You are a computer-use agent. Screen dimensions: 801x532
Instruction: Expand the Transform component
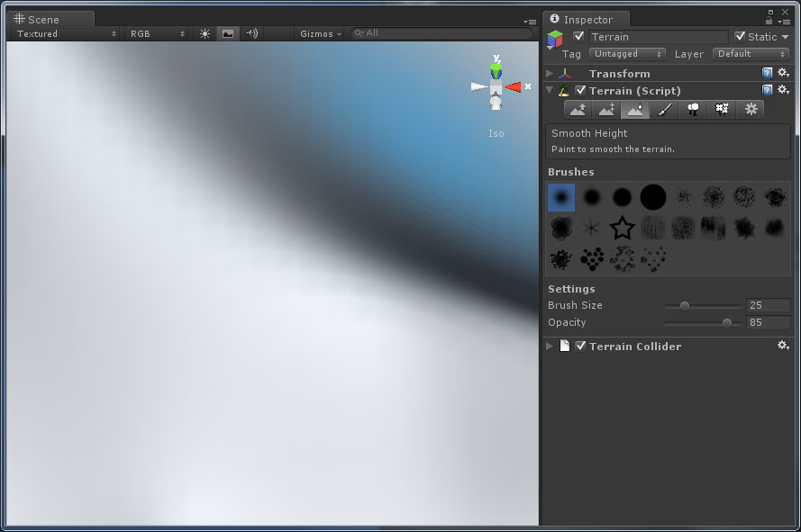[x=550, y=74]
